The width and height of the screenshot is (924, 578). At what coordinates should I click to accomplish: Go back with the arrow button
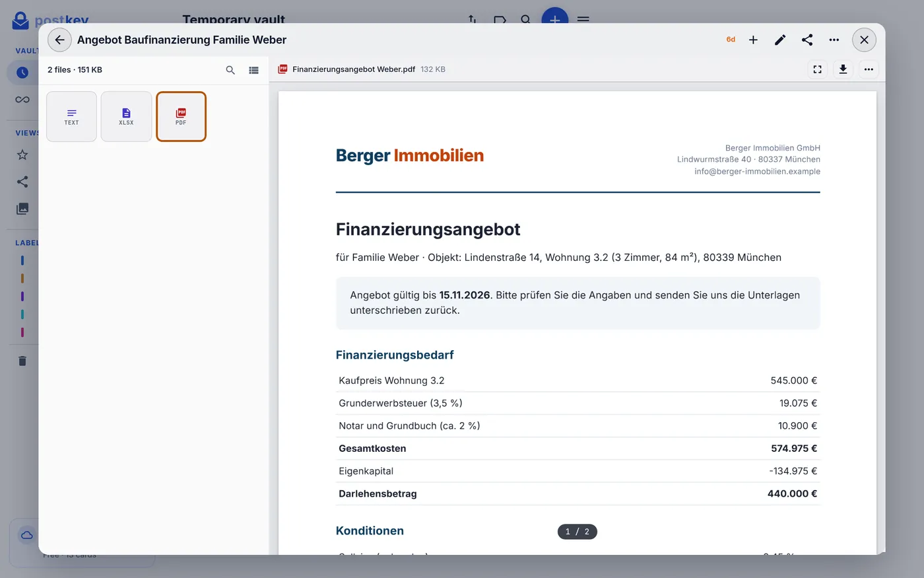tap(59, 40)
